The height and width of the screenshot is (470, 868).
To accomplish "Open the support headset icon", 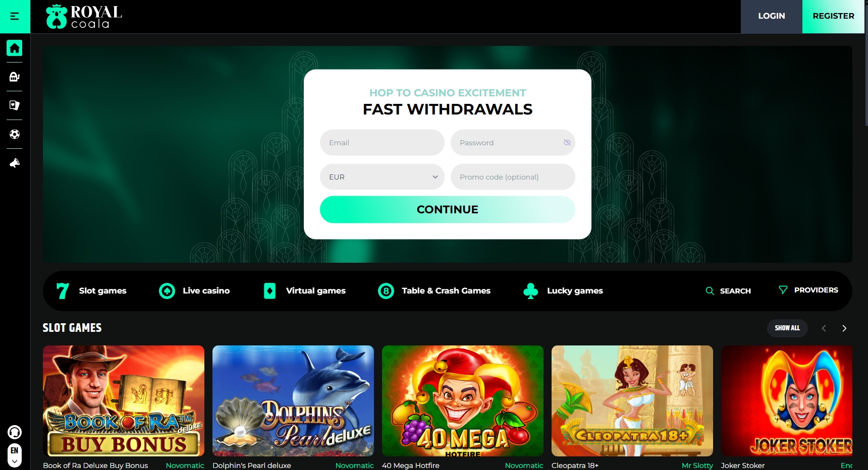I will coord(15,432).
